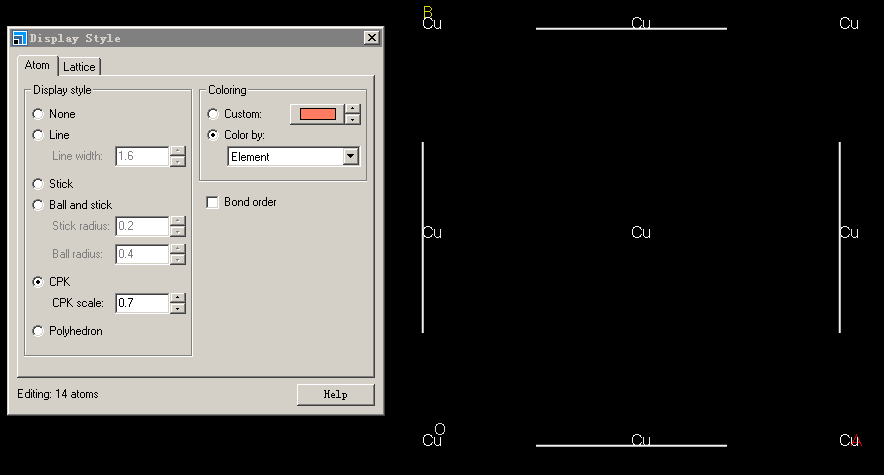The width and height of the screenshot is (884, 475).
Task: Select the Color by option
Action: pos(213,135)
